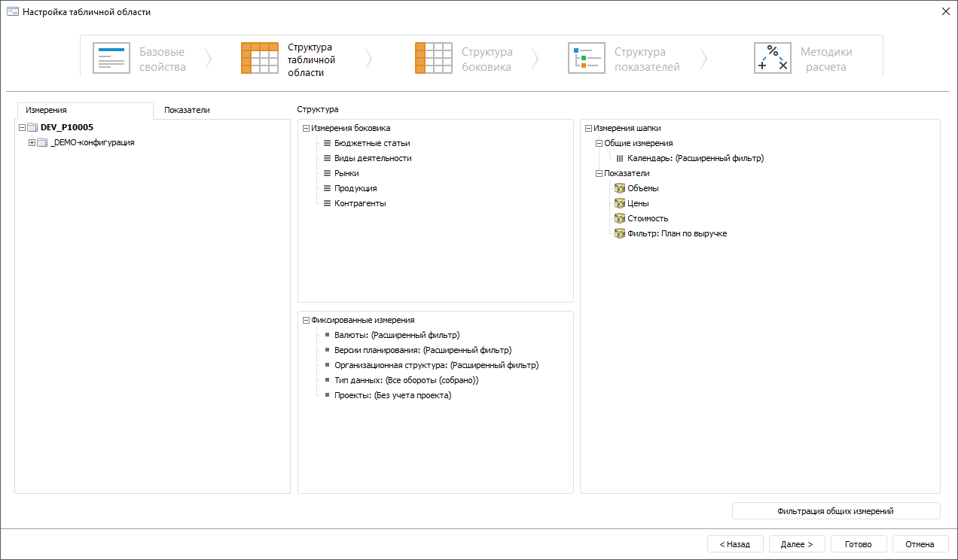Select the Измерения боковика group label
The width and height of the screenshot is (958, 560).
[x=351, y=129]
